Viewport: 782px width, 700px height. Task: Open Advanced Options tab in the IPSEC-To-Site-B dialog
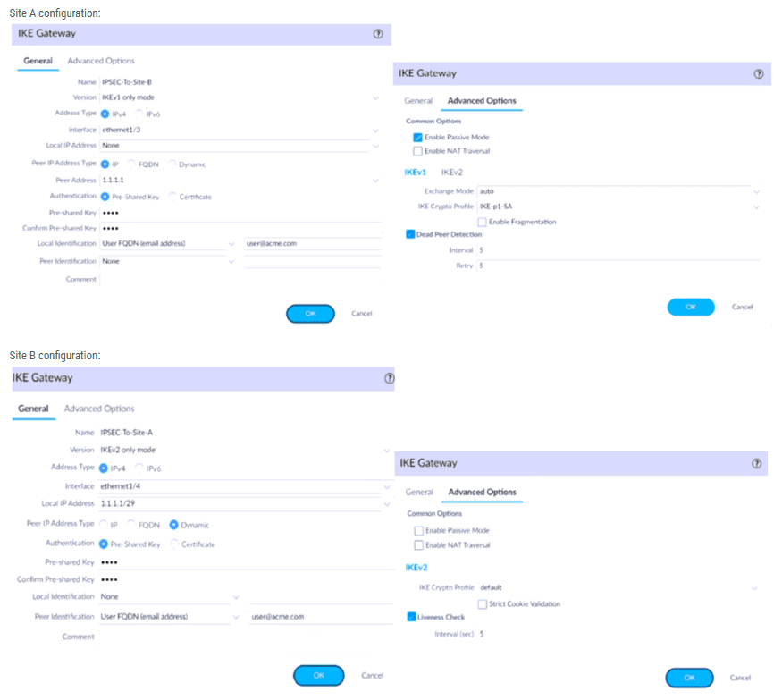pyautogui.click(x=101, y=61)
